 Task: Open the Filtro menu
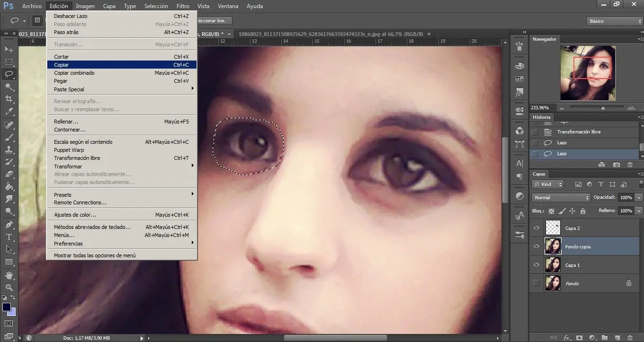tap(183, 6)
